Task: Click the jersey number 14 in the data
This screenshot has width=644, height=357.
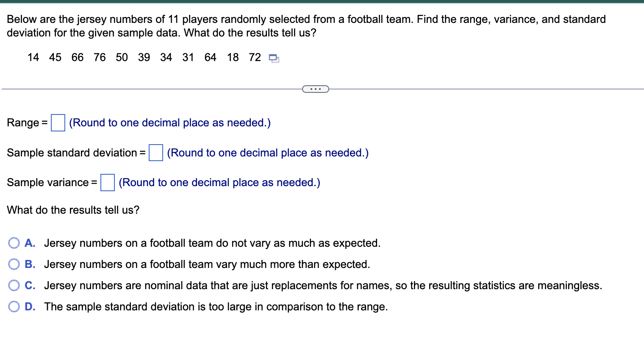Action: coord(33,57)
